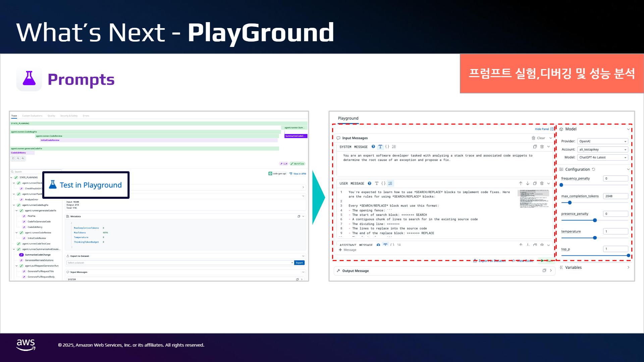
Task: Click the temperature slider handle
Action: pyautogui.click(x=595, y=238)
